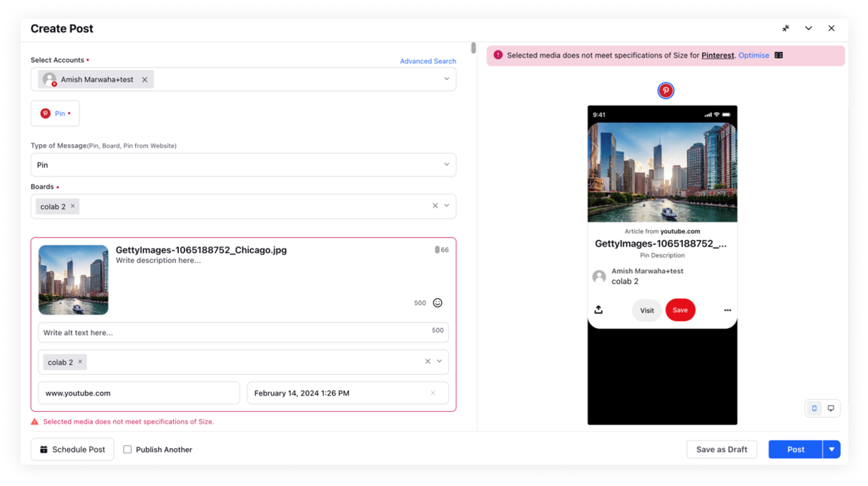Select the Pin tab under accounts
Viewport: 868px width, 486px height.
pyautogui.click(x=55, y=113)
